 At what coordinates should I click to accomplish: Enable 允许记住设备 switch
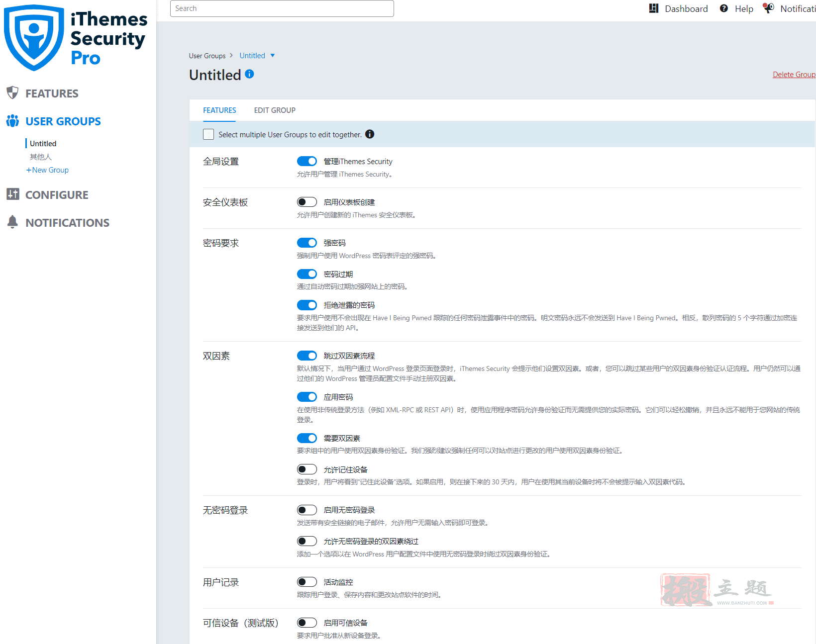(307, 469)
